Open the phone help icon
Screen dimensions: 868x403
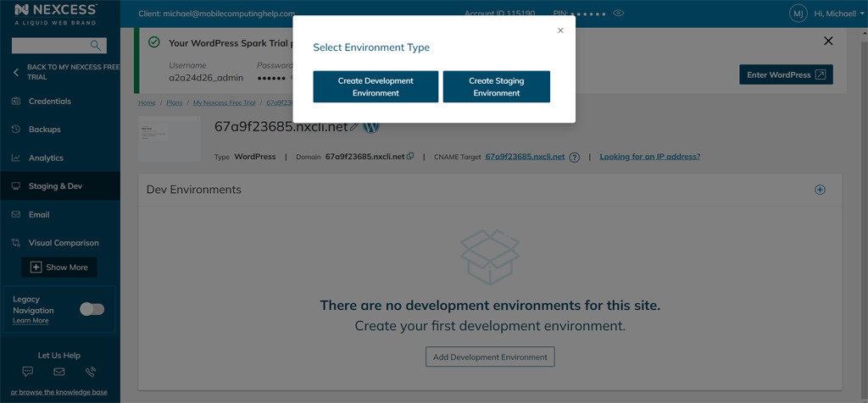click(90, 372)
